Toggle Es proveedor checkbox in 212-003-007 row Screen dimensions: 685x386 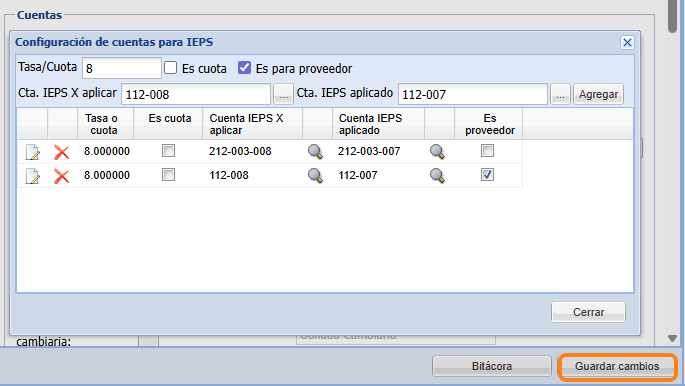coord(488,151)
